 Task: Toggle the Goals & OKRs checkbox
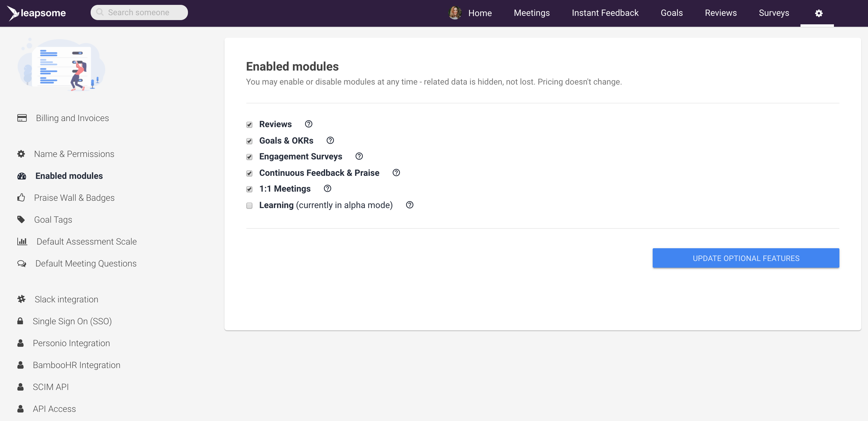tap(249, 141)
